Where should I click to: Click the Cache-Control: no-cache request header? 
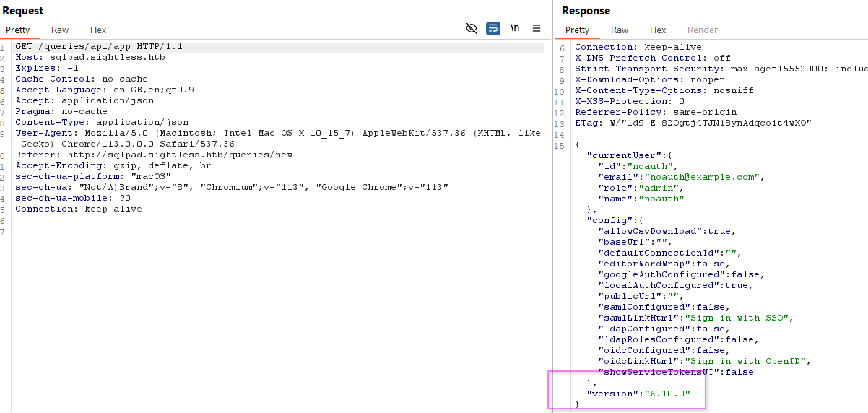click(x=82, y=79)
